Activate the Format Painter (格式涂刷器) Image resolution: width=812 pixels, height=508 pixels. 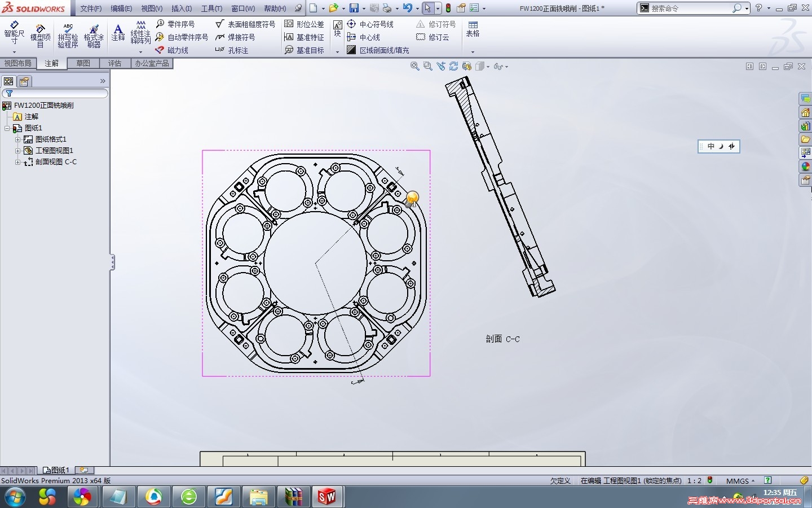pos(94,35)
